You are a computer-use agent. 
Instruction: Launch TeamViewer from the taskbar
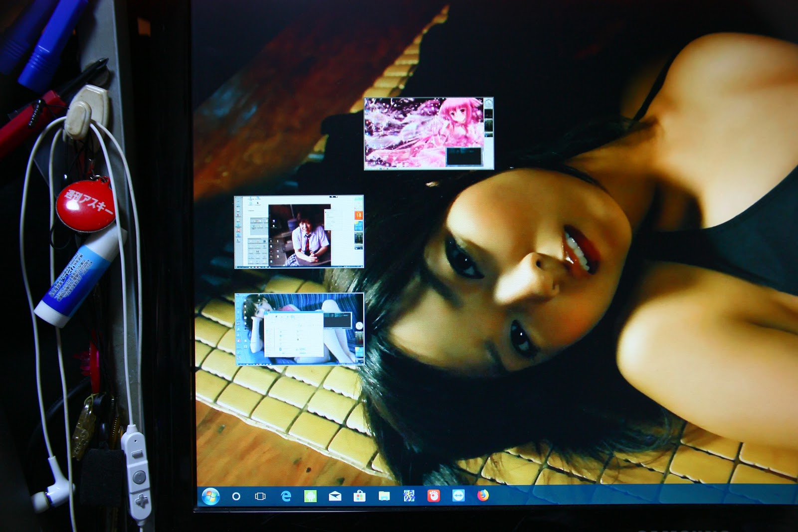[458, 495]
